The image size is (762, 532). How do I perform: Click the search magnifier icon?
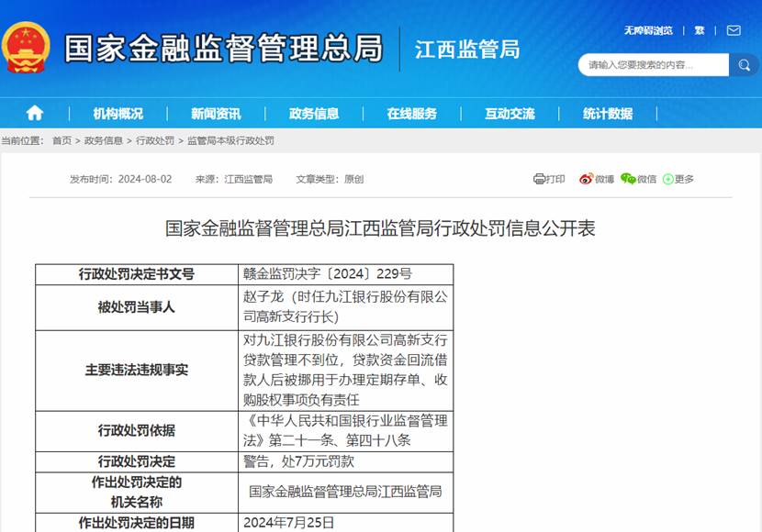(744, 65)
